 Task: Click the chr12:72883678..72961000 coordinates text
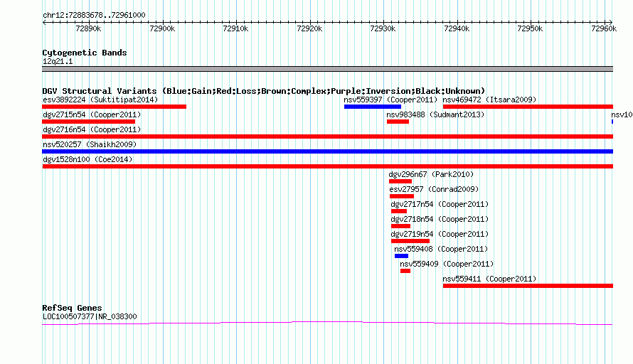[94, 16]
